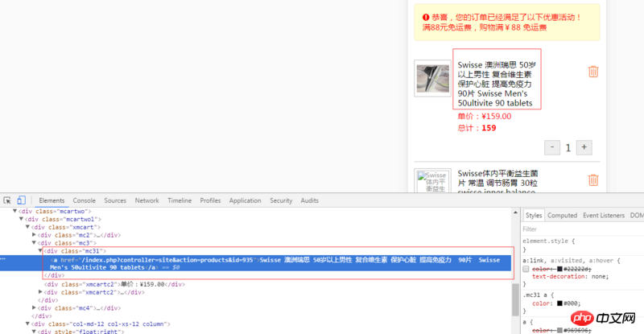Collapse the div class mc31 node
Image resolution: width=644 pixels, height=334 pixels.
40,250
